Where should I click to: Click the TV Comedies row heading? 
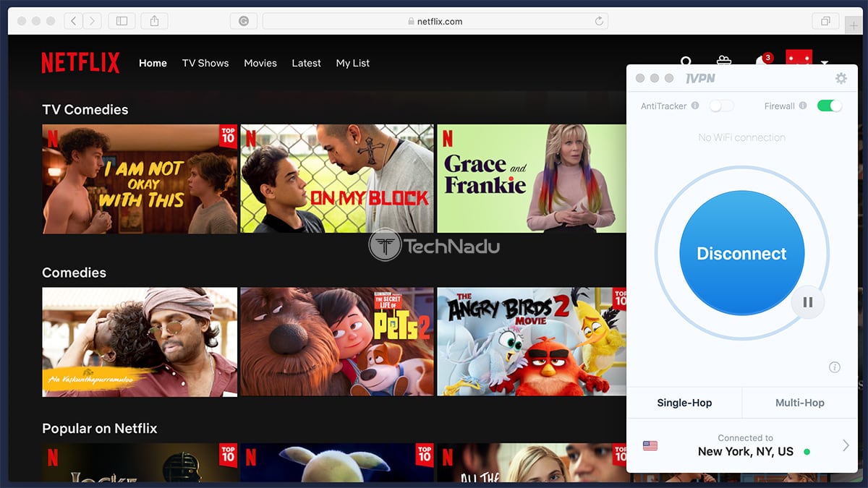click(85, 109)
